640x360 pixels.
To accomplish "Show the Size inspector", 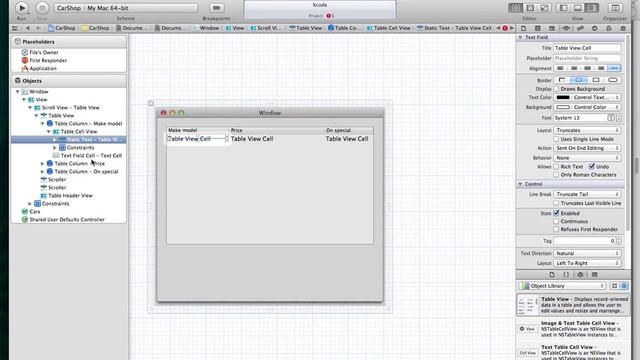I will coord(580,28).
